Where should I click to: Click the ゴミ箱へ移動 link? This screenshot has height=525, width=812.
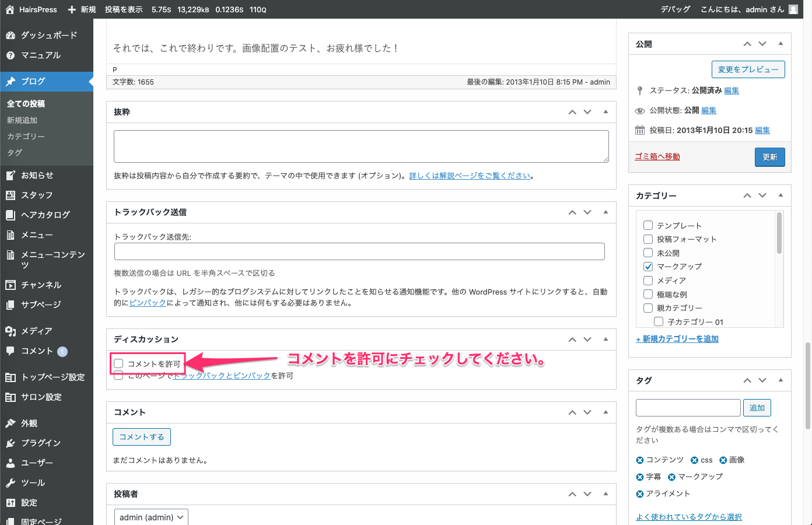[x=657, y=156]
